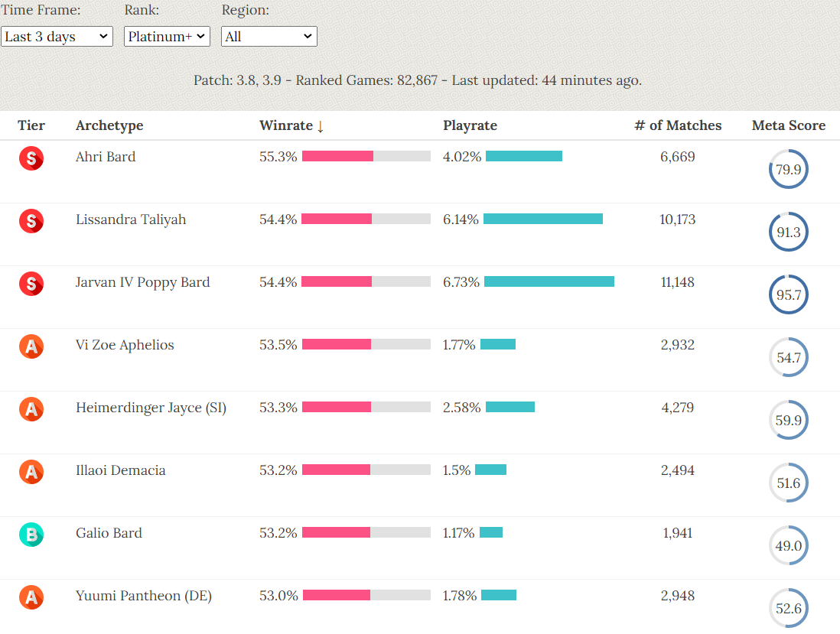
Task: Open the Time Frame dropdown
Action: point(57,36)
